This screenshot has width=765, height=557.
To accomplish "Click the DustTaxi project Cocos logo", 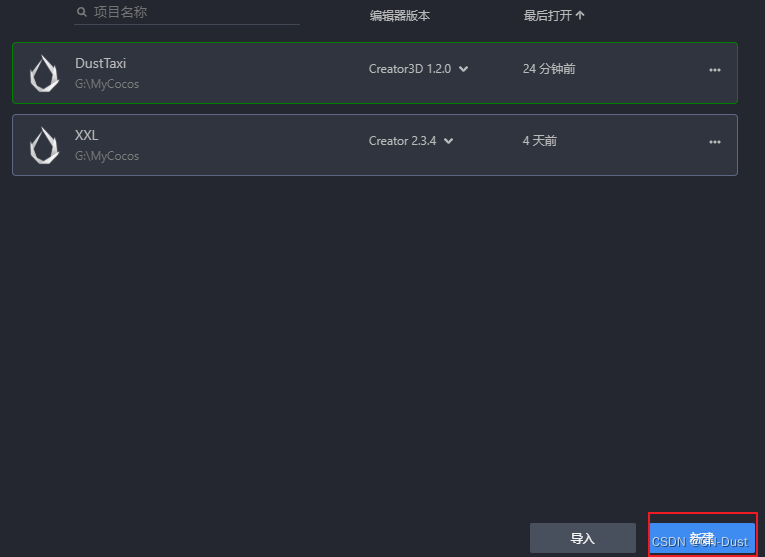I will coord(44,73).
